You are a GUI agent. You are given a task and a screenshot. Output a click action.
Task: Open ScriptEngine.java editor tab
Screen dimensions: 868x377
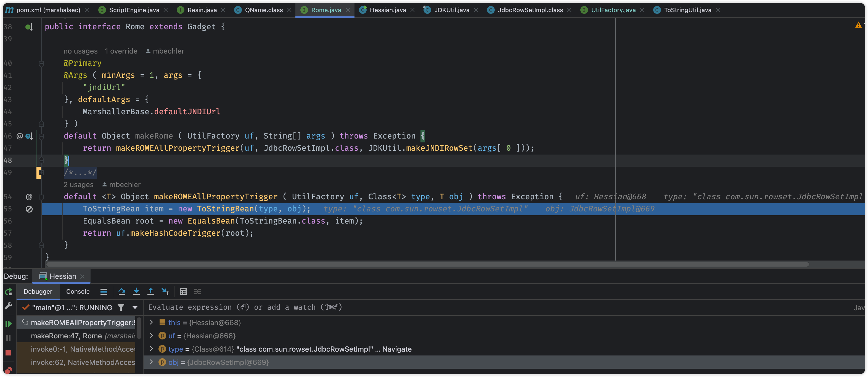click(x=134, y=10)
